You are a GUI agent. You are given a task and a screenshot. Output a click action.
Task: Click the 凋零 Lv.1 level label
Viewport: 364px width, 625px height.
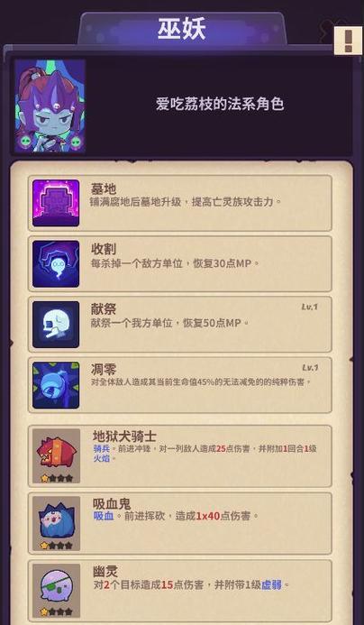(309, 367)
